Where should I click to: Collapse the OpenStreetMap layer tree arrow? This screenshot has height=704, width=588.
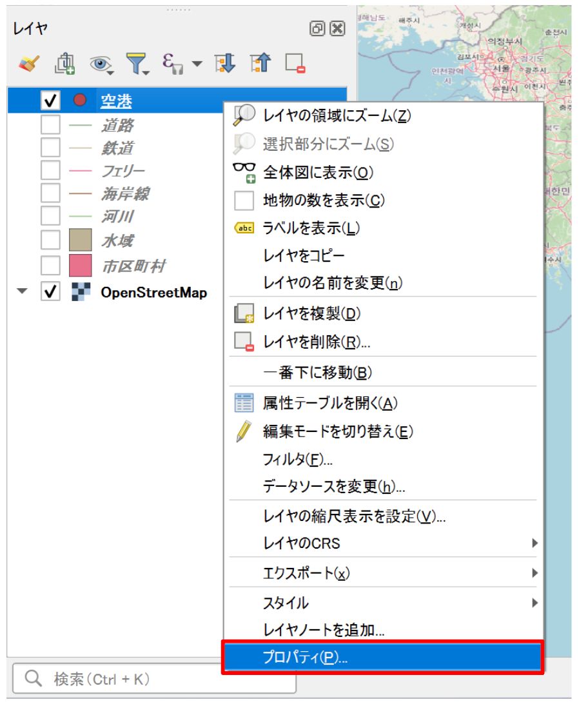(22, 291)
